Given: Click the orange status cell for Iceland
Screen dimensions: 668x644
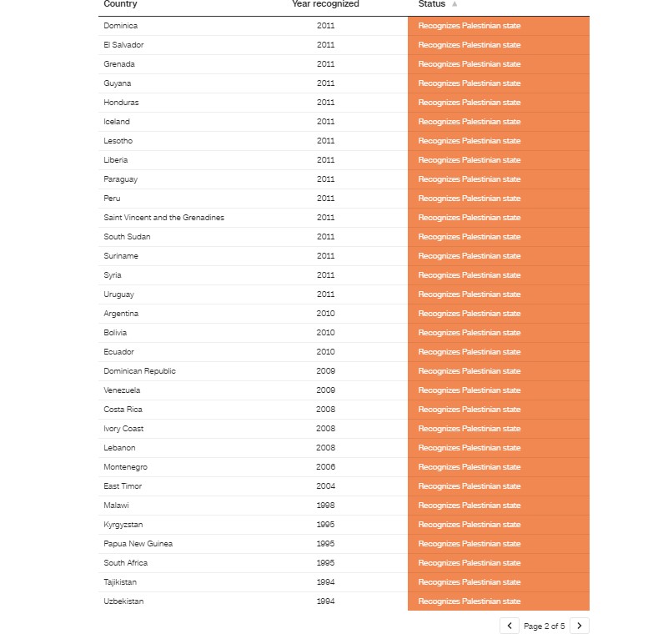Looking at the screenshot, I should [498, 122].
